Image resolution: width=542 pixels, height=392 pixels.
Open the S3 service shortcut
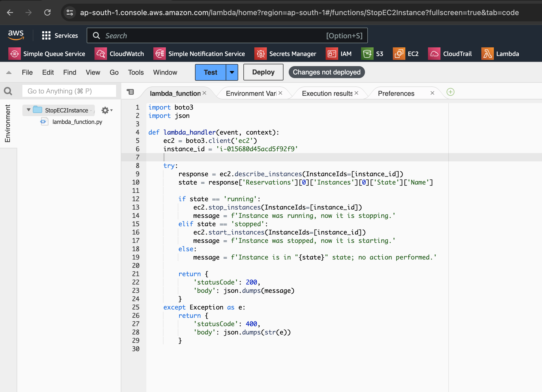(x=373, y=54)
